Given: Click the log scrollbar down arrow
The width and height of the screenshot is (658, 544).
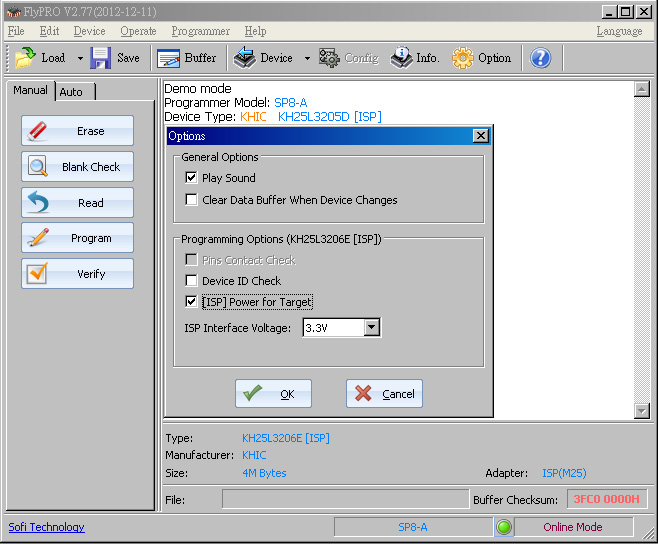Looking at the screenshot, I should coord(642,411).
